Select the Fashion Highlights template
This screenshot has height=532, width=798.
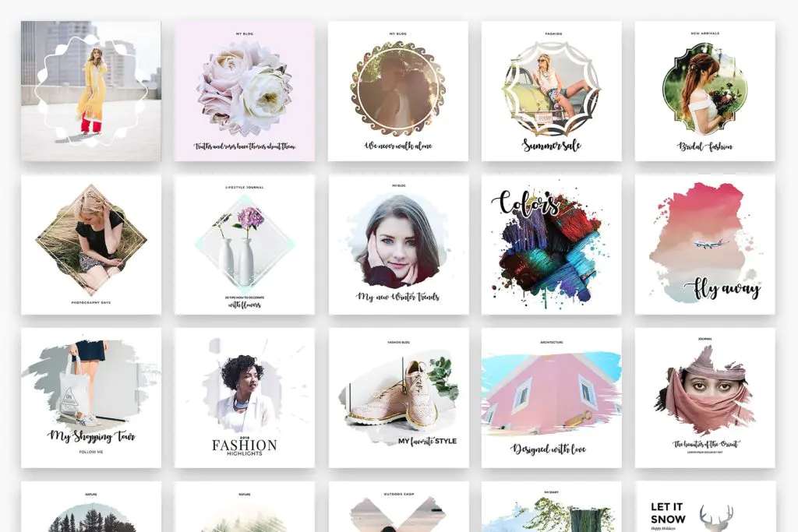[x=244, y=398]
